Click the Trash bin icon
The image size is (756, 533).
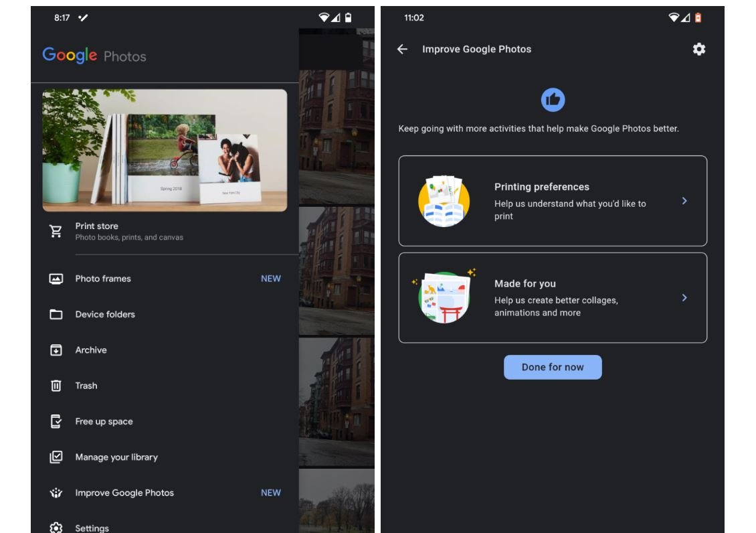[56, 386]
